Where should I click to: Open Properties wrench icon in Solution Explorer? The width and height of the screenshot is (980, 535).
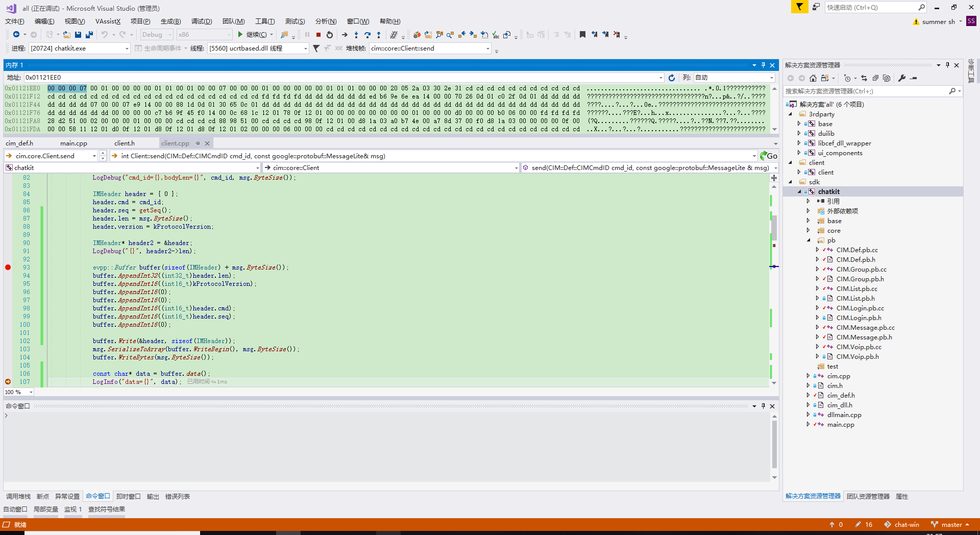pyautogui.click(x=902, y=78)
